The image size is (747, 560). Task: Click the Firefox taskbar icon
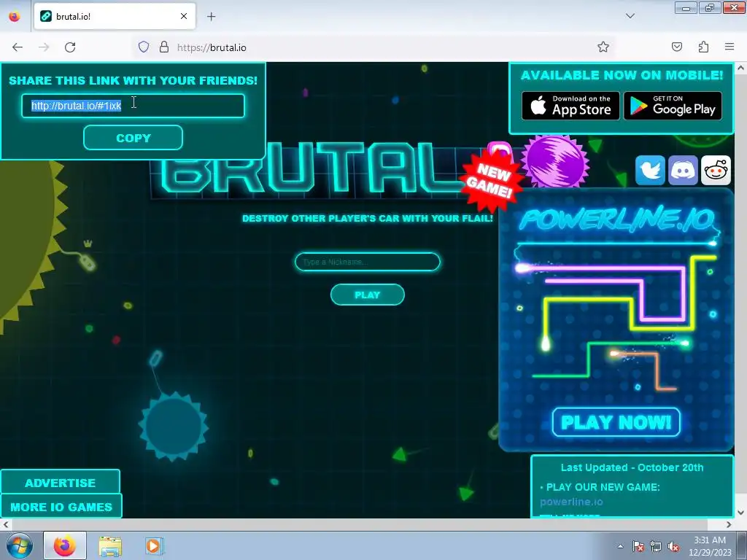[x=65, y=545]
